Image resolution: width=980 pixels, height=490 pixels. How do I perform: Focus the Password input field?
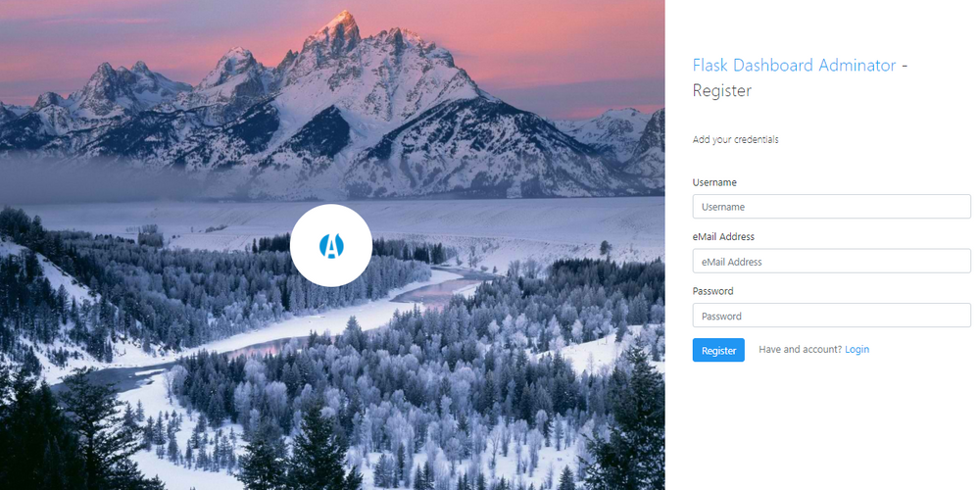pos(831,316)
